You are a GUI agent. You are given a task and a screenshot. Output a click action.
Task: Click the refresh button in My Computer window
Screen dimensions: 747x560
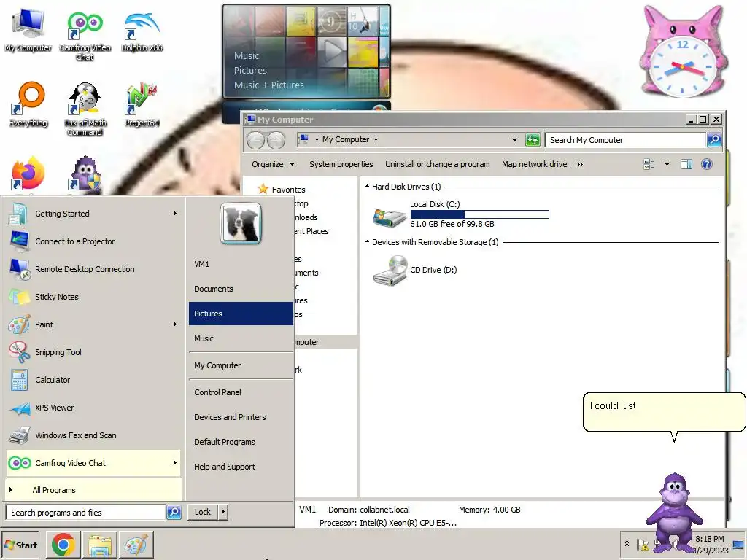click(x=532, y=139)
